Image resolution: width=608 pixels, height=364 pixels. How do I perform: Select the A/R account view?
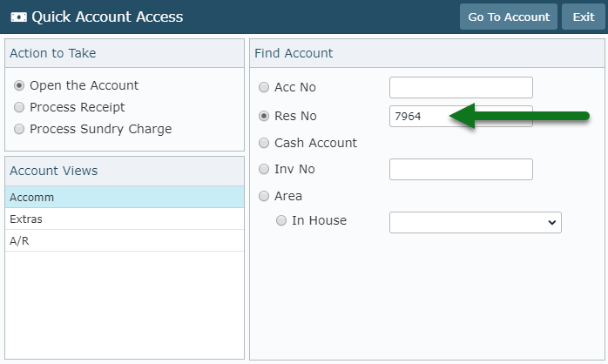(x=125, y=240)
